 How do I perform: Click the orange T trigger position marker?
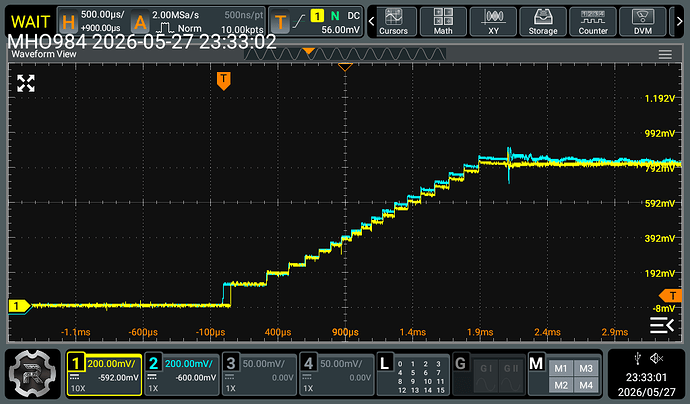224,81
